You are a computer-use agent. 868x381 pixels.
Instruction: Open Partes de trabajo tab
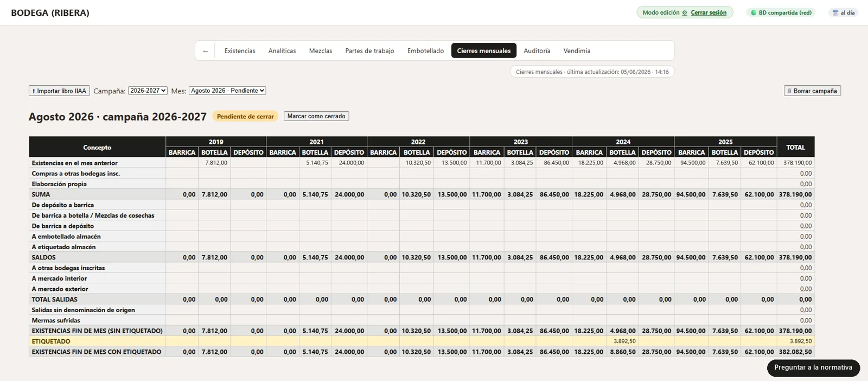[x=370, y=51]
